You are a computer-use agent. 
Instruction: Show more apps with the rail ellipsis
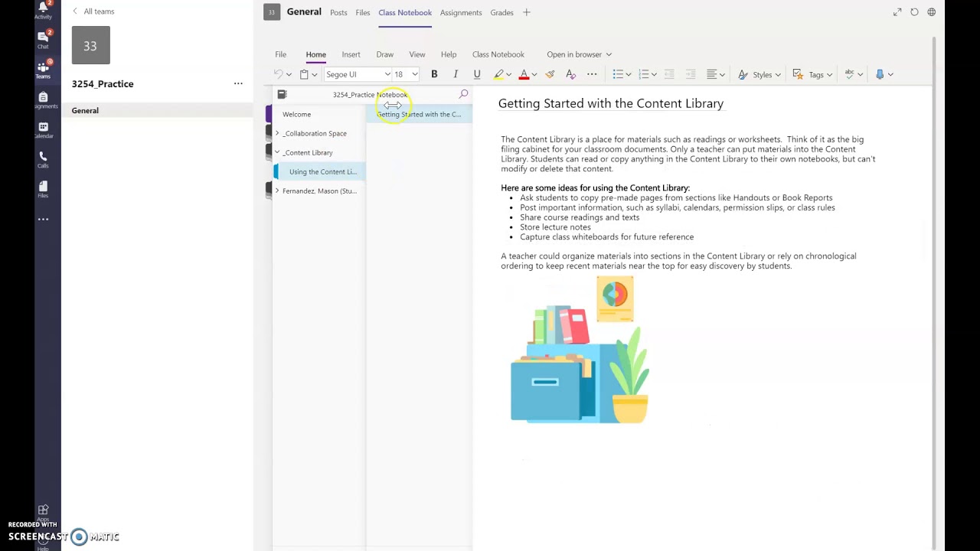[43, 220]
